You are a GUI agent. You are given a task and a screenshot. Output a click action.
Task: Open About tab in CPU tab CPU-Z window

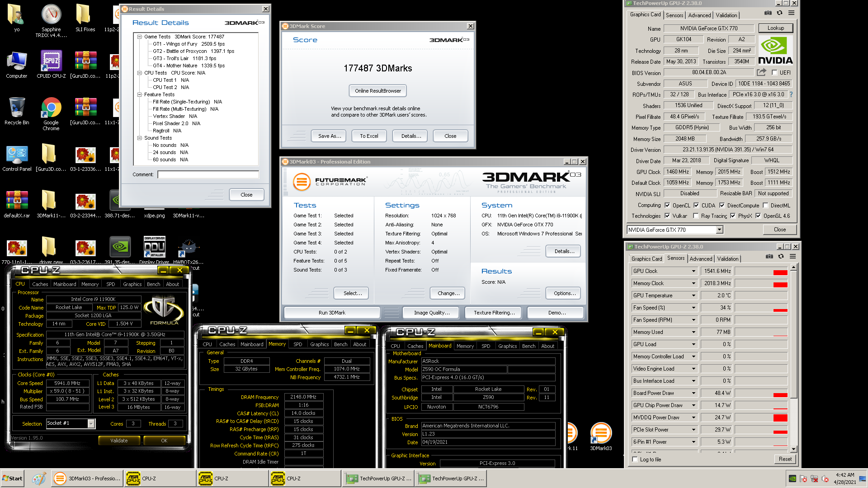click(172, 284)
